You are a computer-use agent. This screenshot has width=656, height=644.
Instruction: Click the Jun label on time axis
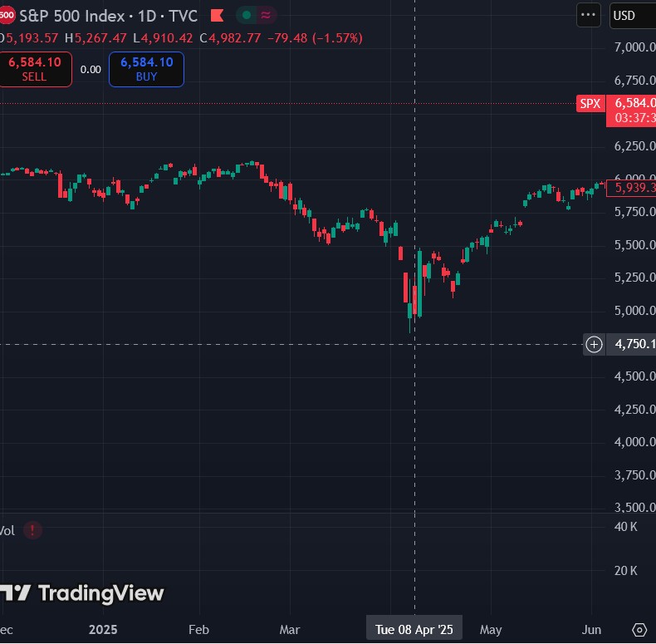(x=591, y=630)
